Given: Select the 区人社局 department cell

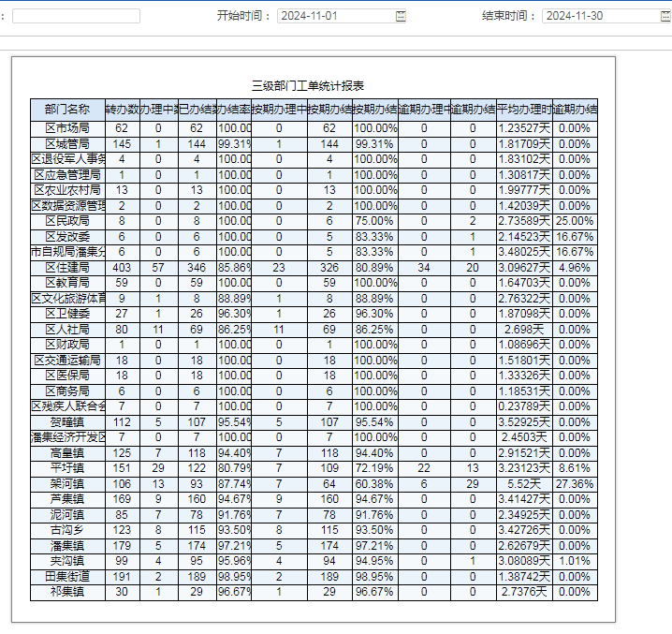Looking at the screenshot, I should 67,330.
